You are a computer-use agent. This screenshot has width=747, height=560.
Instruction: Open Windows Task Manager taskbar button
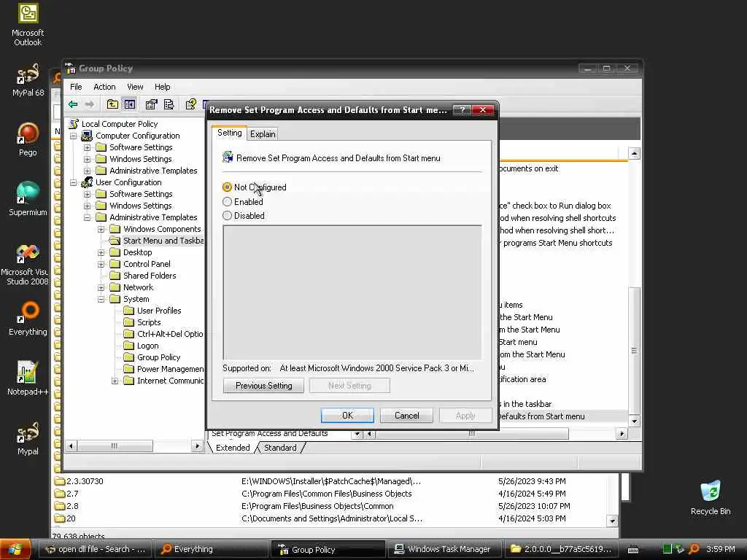point(444,549)
